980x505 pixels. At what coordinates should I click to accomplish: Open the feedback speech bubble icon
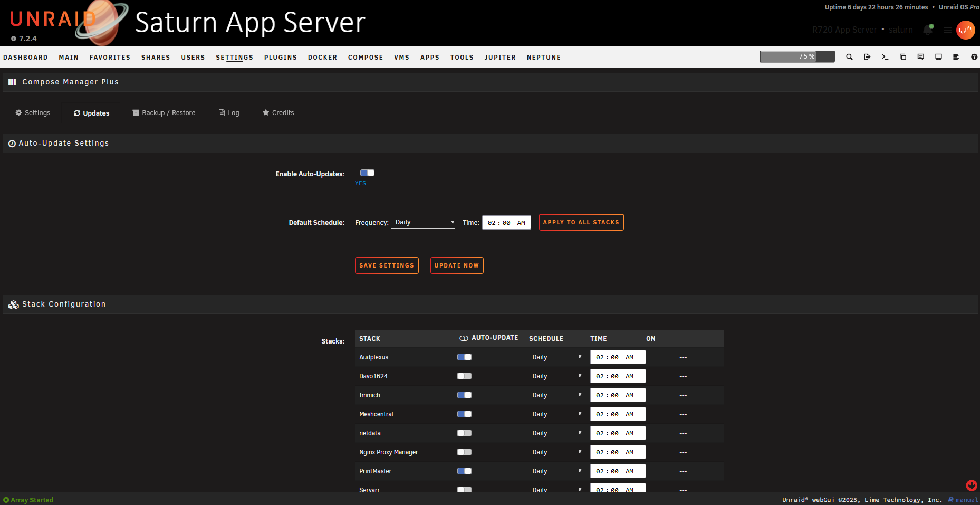pos(921,57)
